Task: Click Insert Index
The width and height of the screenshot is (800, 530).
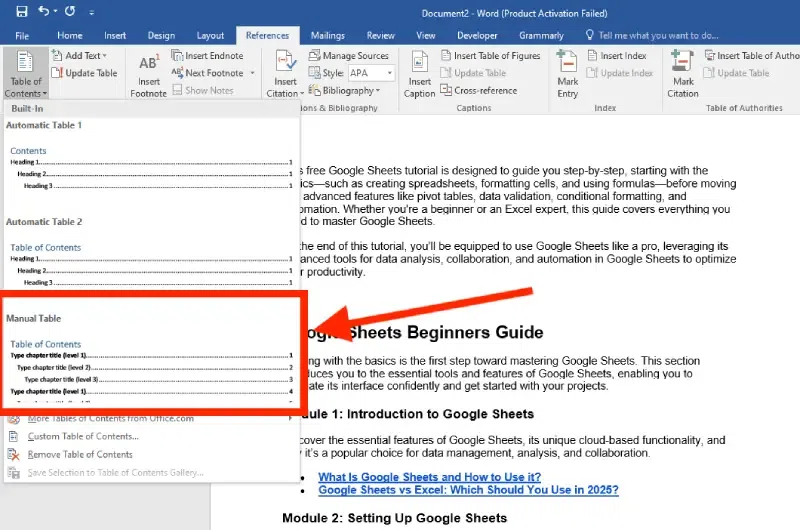Action: tap(617, 56)
